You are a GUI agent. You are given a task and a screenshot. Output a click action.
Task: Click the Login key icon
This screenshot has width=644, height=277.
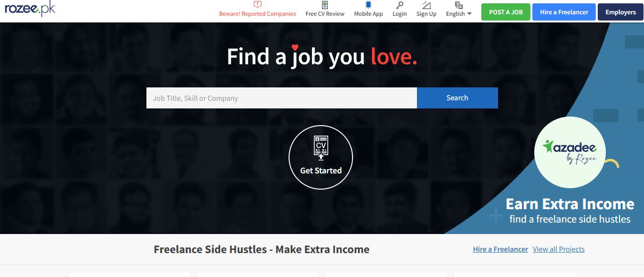[x=400, y=5]
